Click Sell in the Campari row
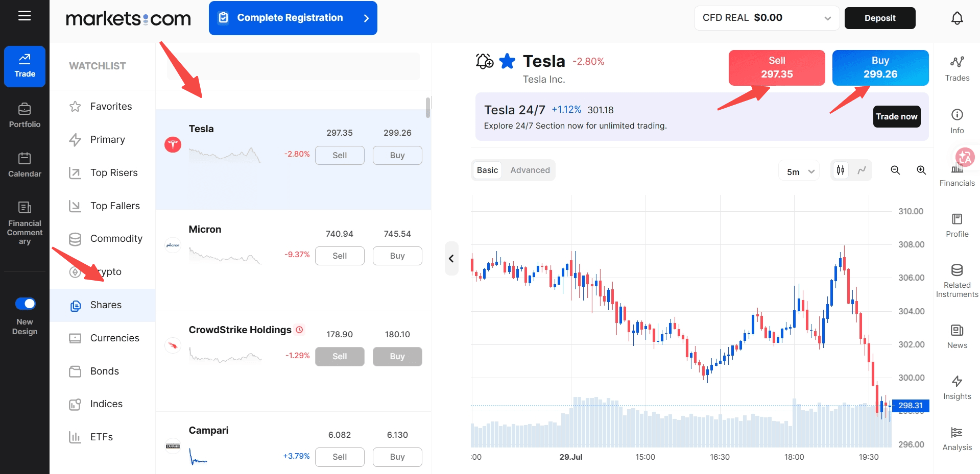The width and height of the screenshot is (980, 474). click(x=340, y=457)
